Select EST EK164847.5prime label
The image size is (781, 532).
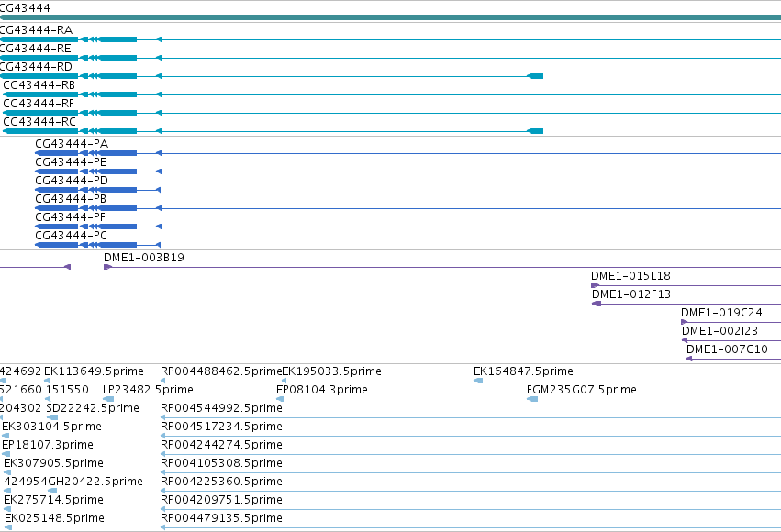click(x=523, y=371)
